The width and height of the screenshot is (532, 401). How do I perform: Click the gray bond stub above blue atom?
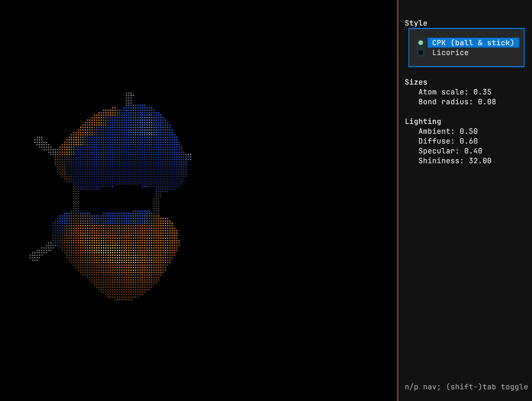pos(129,99)
